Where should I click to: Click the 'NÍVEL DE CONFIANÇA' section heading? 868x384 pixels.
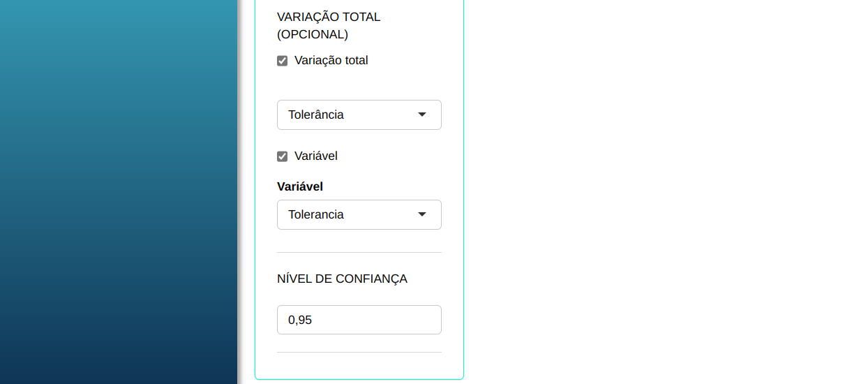click(342, 279)
